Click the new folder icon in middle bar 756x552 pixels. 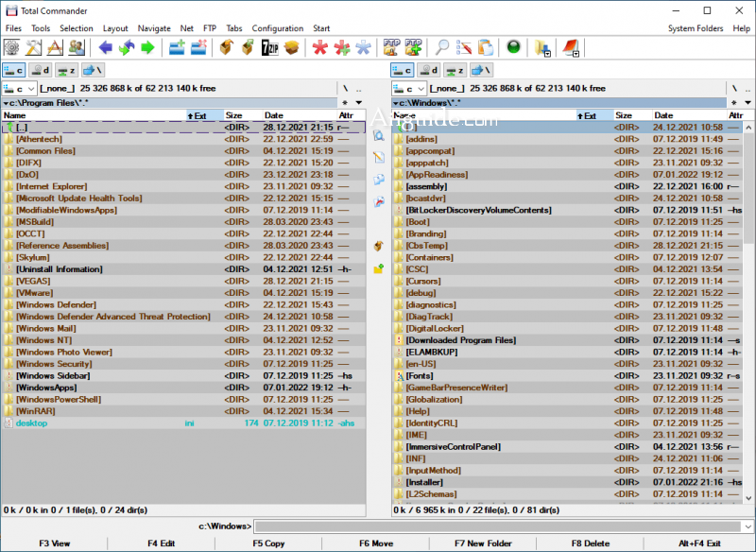(x=379, y=268)
